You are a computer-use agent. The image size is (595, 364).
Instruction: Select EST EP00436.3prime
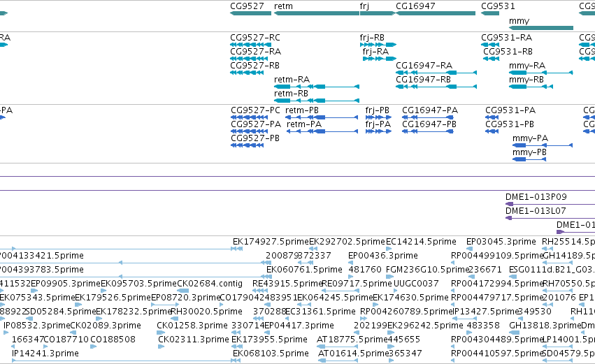pos(383,256)
